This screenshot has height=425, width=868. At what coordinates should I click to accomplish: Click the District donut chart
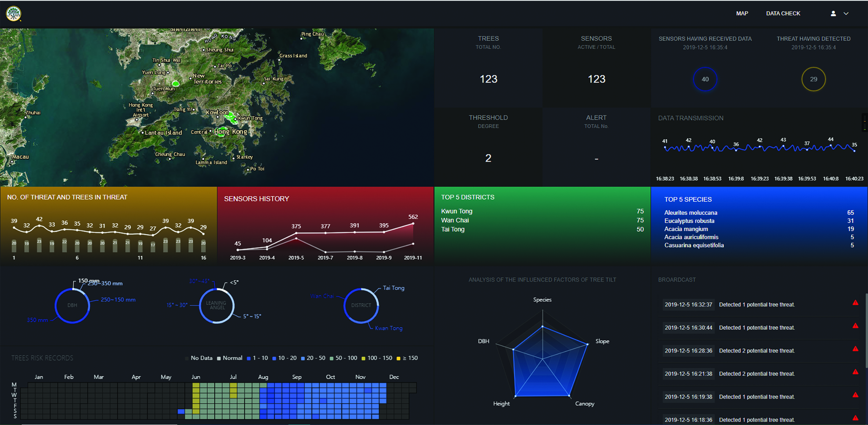[361, 305]
